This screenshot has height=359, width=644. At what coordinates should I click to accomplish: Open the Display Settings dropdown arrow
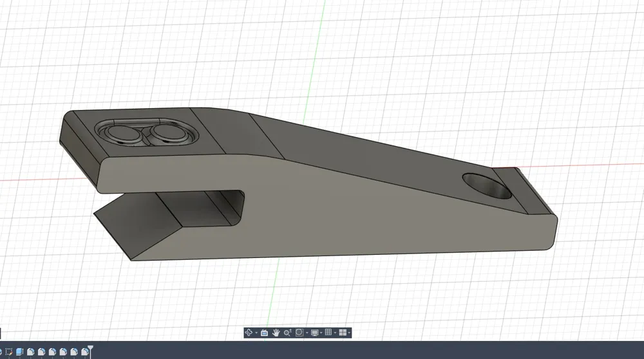point(321,333)
